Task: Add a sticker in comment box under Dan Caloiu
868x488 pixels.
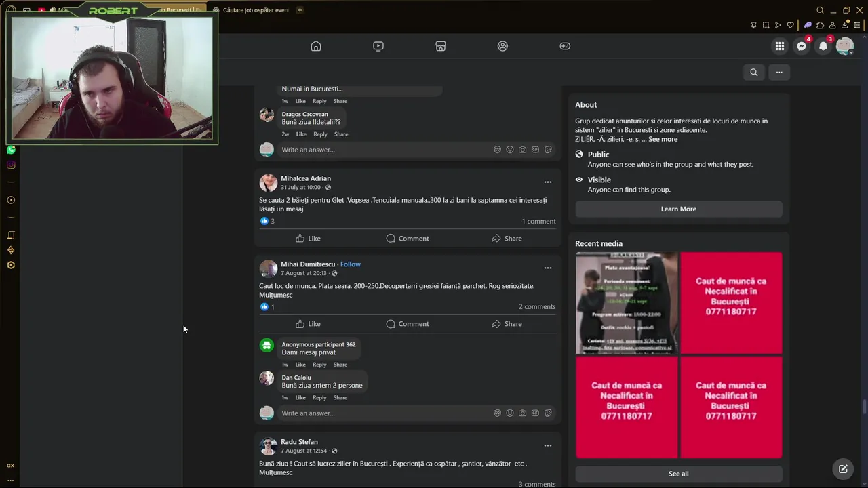Action: click(548, 413)
